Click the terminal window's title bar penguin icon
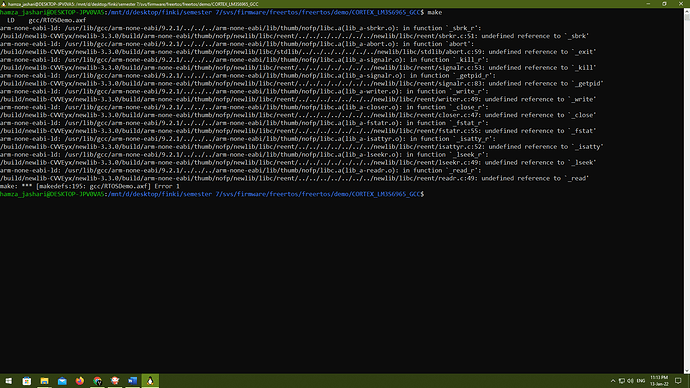The image size is (690, 388). tap(4, 4)
